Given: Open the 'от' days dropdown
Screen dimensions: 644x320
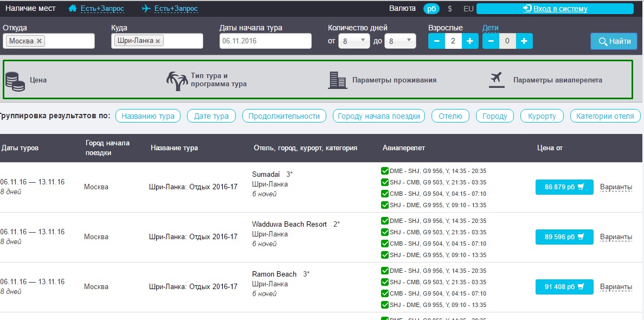Looking at the screenshot, I should tap(354, 41).
